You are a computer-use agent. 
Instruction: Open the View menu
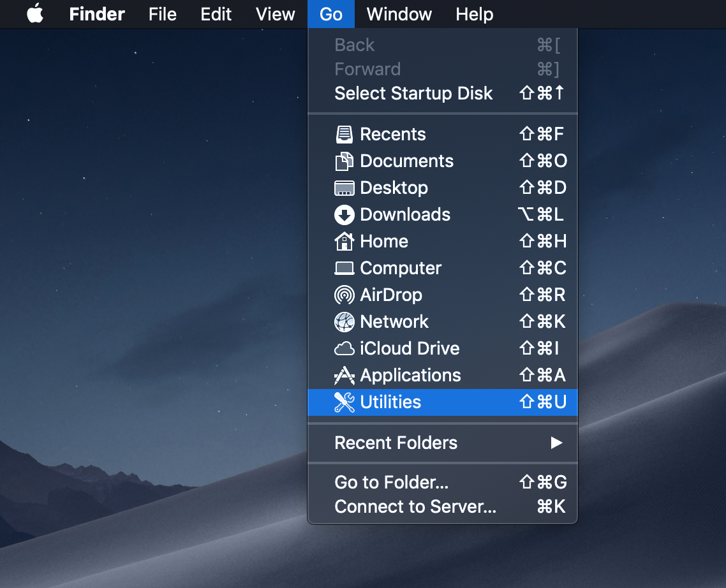[x=275, y=14]
